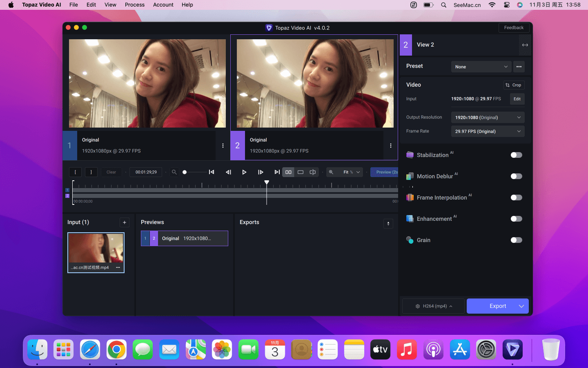Click timeline track 1 label
The width and height of the screenshot is (588, 368).
[x=67, y=190]
